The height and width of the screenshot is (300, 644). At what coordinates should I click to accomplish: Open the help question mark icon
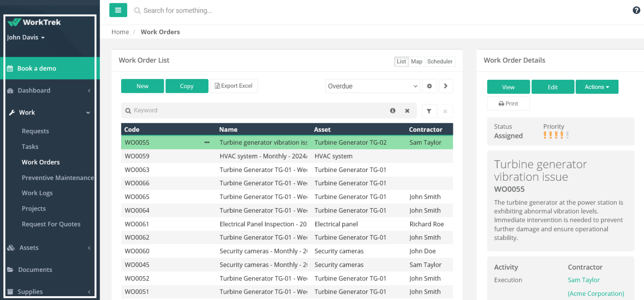636,10
